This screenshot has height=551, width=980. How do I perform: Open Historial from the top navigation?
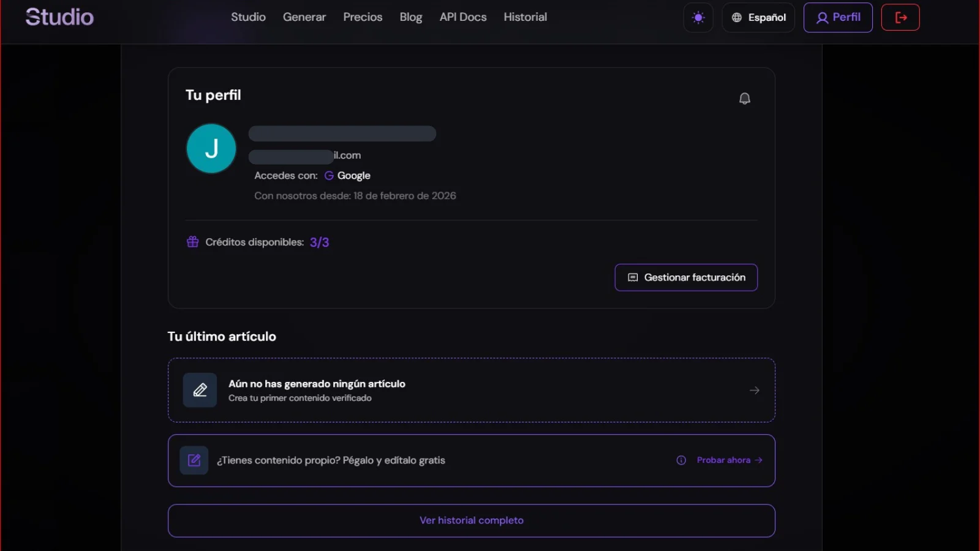pos(525,17)
